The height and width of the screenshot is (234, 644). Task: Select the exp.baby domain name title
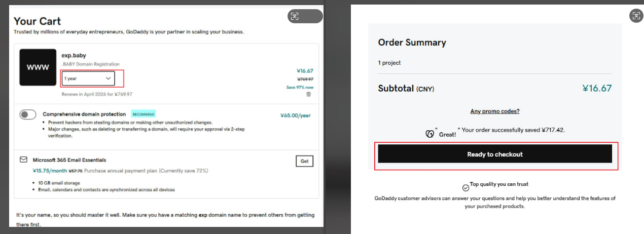pos(74,56)
